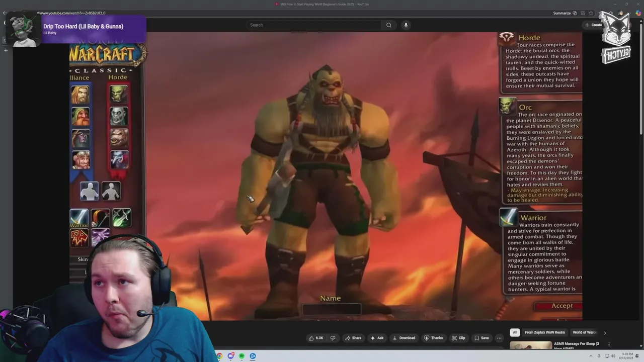Select the Dwarf race portrait
Image resolution: width=644 pixels, height=362 pixels.
pyautogui.click(x=80, y=116)
